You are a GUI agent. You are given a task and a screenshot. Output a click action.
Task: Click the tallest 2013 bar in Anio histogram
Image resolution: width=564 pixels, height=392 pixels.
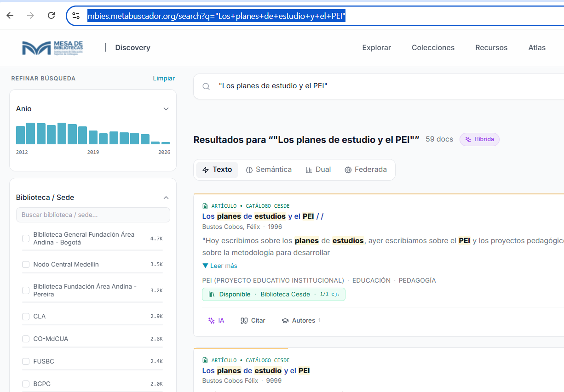click(x=30, y=134)
